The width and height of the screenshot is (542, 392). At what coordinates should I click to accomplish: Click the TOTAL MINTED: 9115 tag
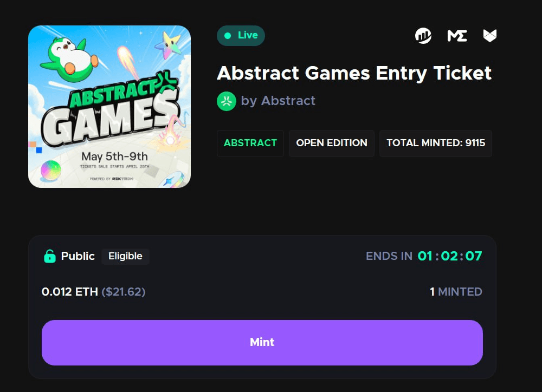pos(436,143)
